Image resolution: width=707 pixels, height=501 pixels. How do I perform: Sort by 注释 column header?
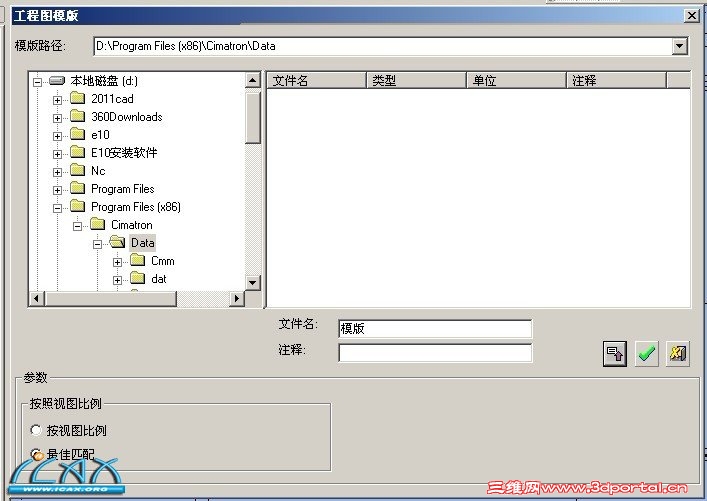(616, 80)
